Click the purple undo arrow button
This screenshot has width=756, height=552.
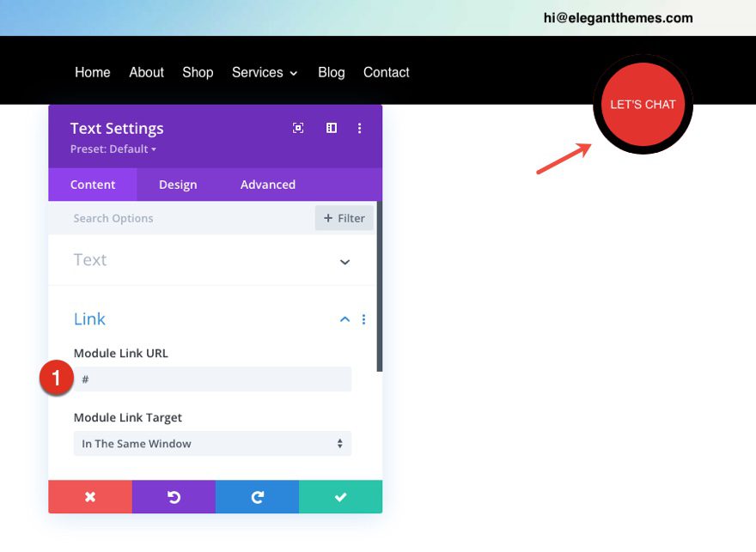[x=174, y=496]
